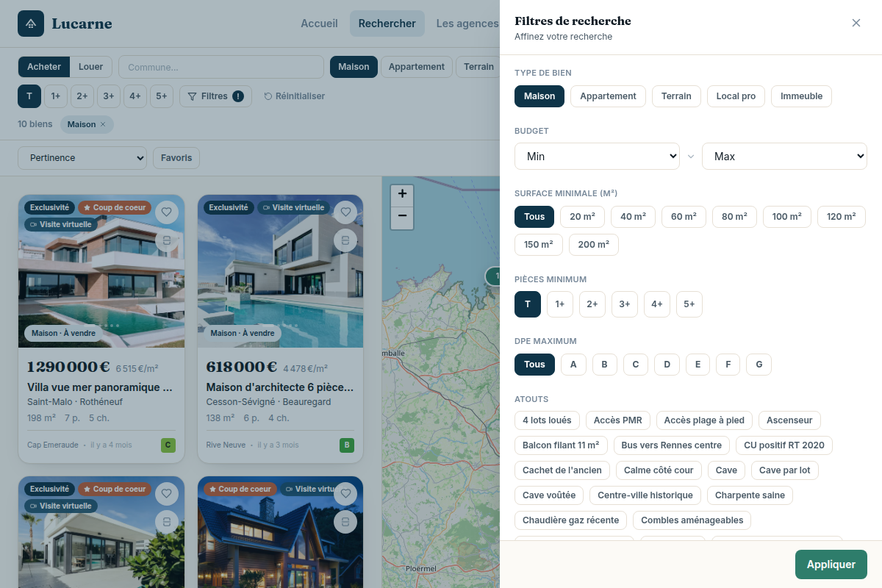
Task: Toggle Cachet de l'ancien amenity
Action: pos(562,470)
